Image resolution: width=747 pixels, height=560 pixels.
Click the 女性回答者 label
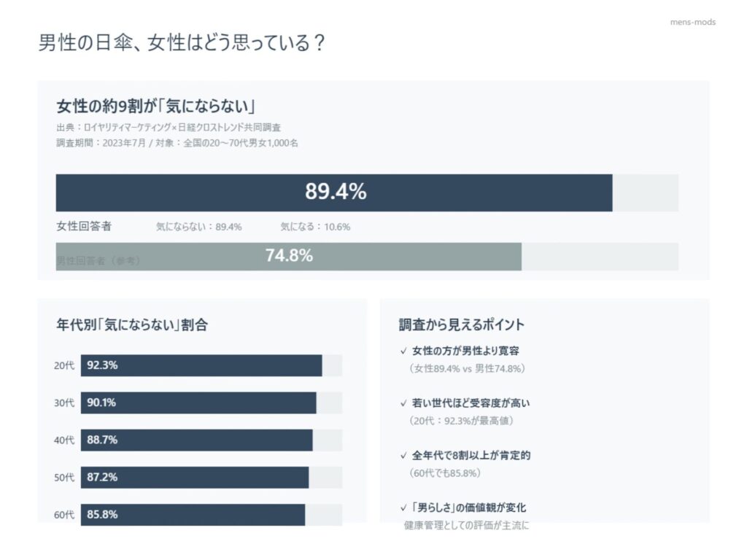coord(84,226)
